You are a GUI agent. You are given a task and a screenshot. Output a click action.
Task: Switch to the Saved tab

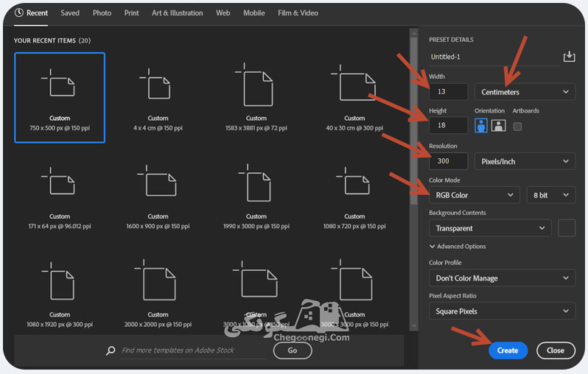pos(70,13)
